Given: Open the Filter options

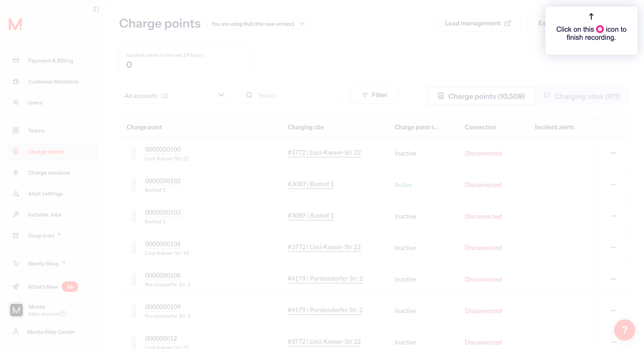Looking at the screenshot, I should click(374, 95).
